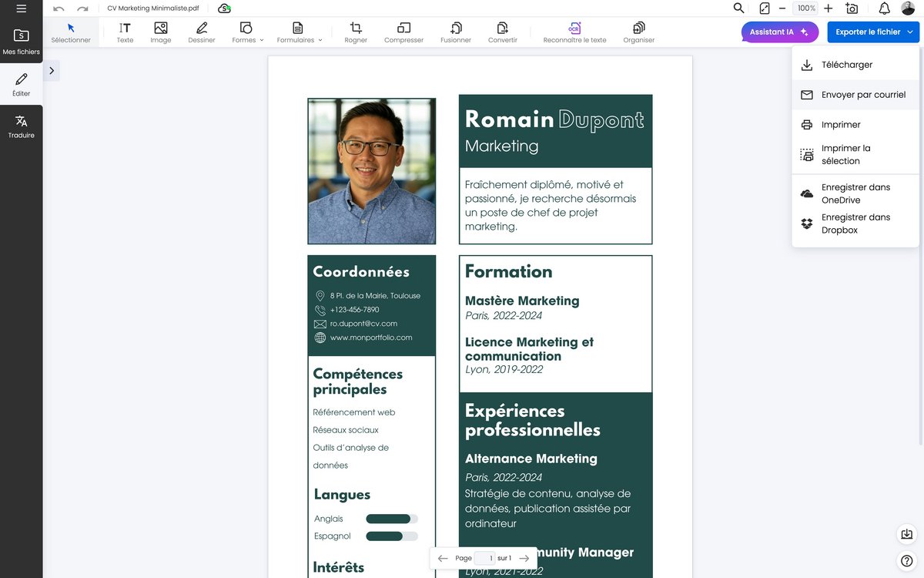The image size is (924, 578).
Task: Choose the Texte tool
Action: [x=125, y=32]
